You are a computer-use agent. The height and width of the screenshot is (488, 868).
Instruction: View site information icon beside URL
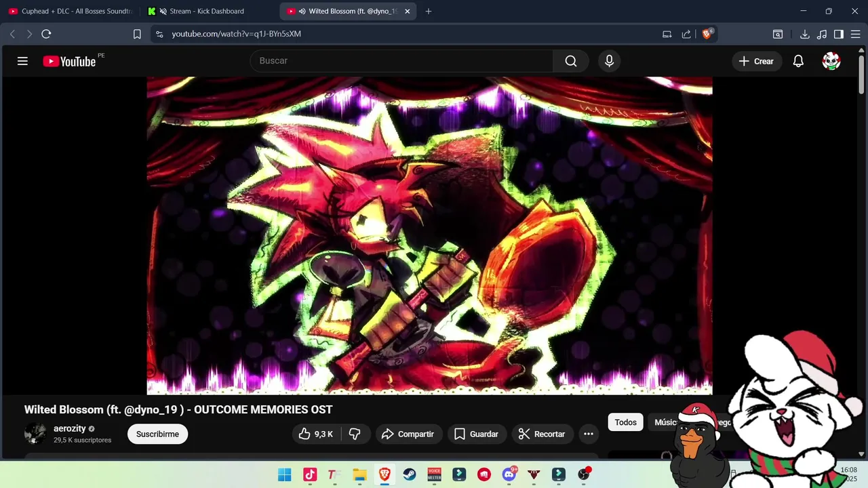tap(159, 34)
